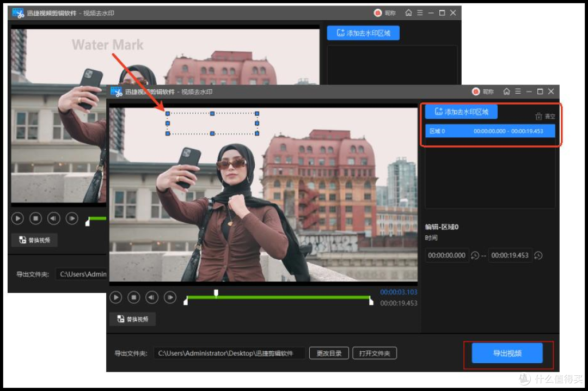Step to previous frame in front window
The image size is (588, 391).
(x=152, y=297)
